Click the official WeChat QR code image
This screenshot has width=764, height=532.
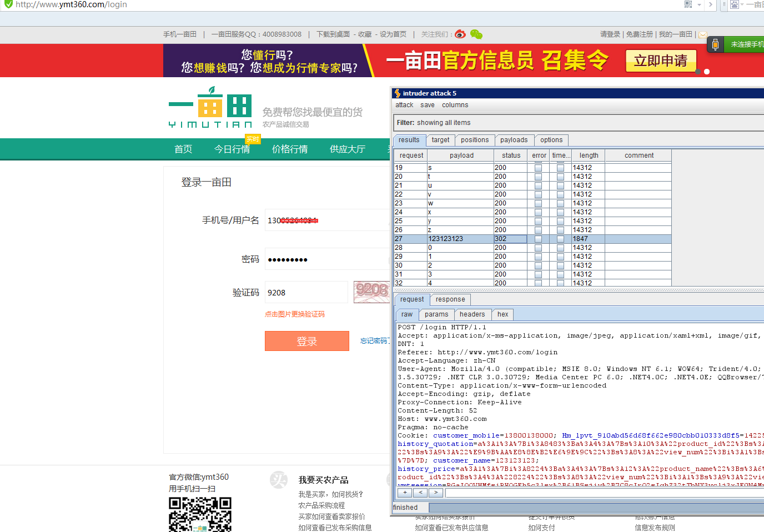[x=200, y=514]
